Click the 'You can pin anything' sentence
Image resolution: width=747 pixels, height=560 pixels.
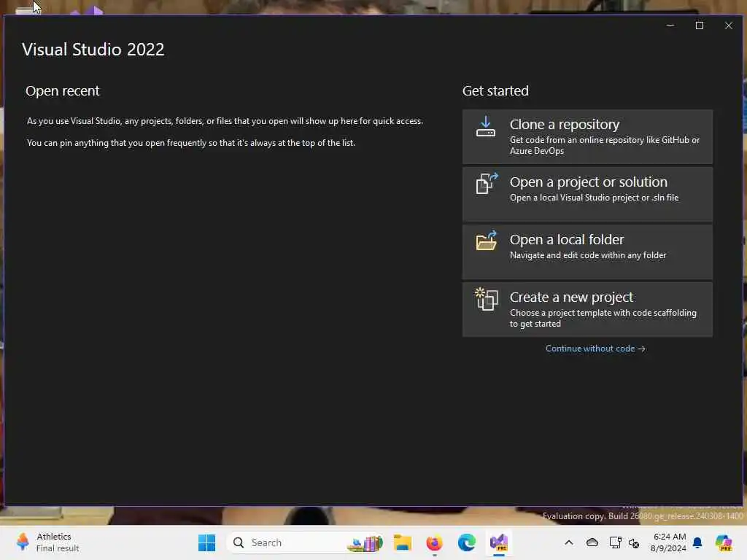[190, 143]
